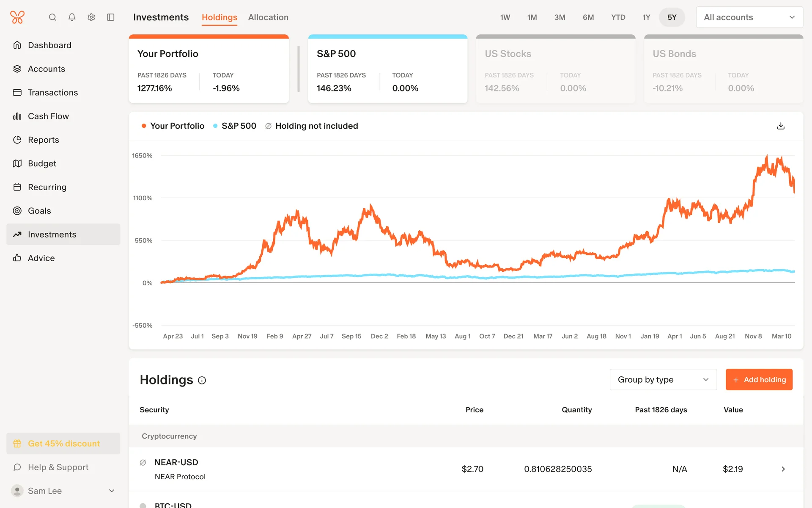This screenshot has height=508, width=812.
Task: Switch to the Allocation tab
Action: tap(268, 17)
